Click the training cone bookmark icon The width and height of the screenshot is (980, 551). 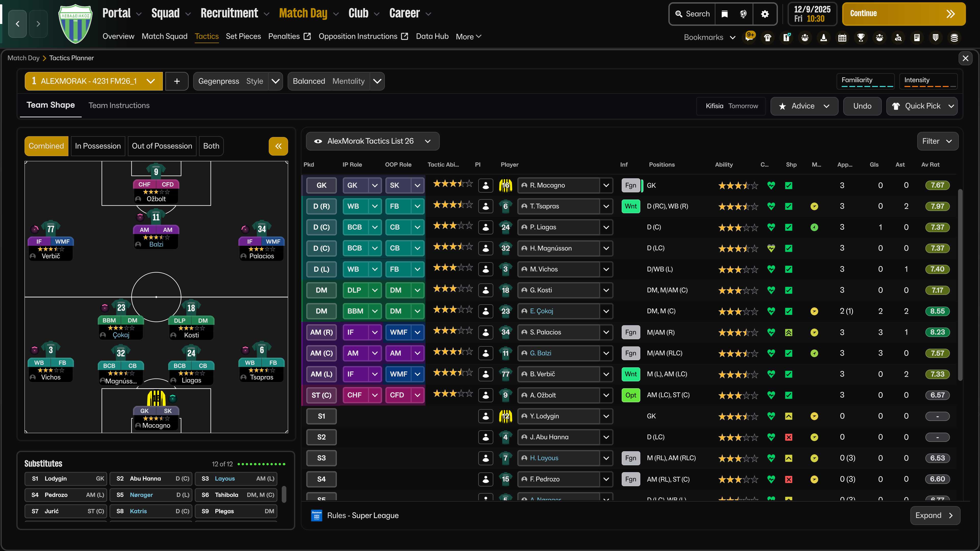pos(823,37)
